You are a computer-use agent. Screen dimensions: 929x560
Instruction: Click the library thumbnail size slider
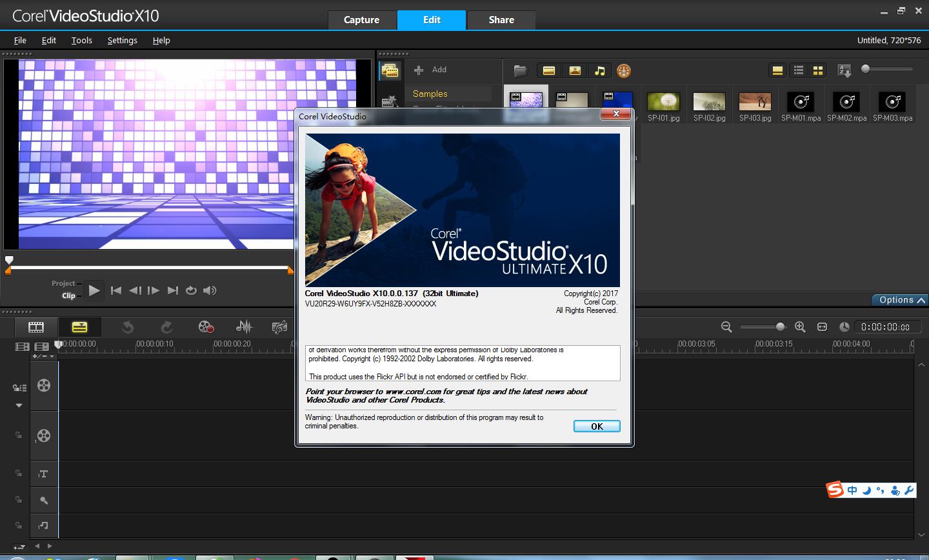pyautogui.click(x=887, y=68)
